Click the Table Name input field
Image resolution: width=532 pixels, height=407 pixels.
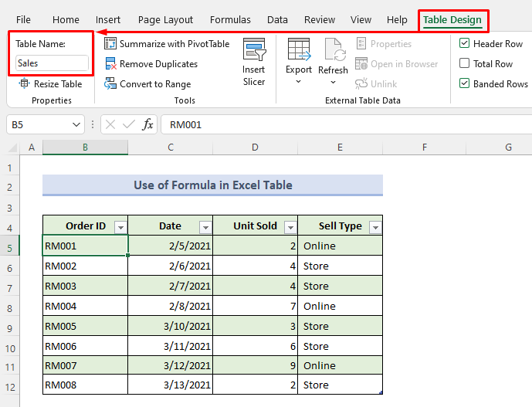[x=51, y=63]
